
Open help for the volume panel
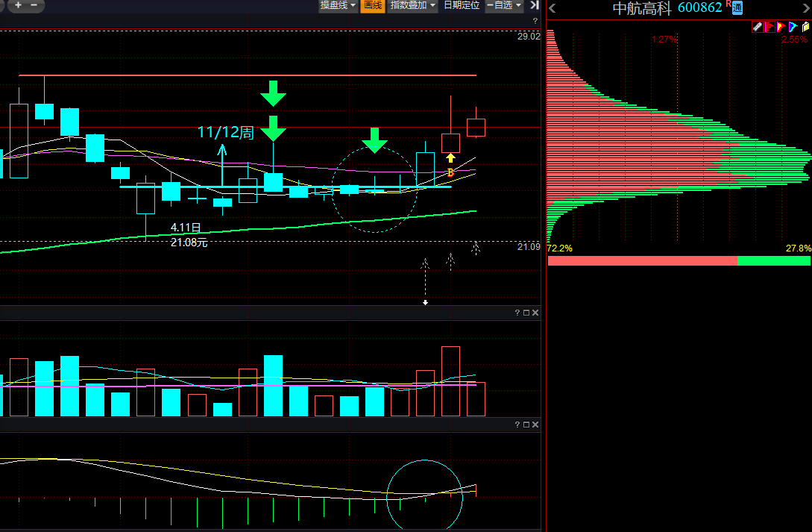(x=517, y=313)
